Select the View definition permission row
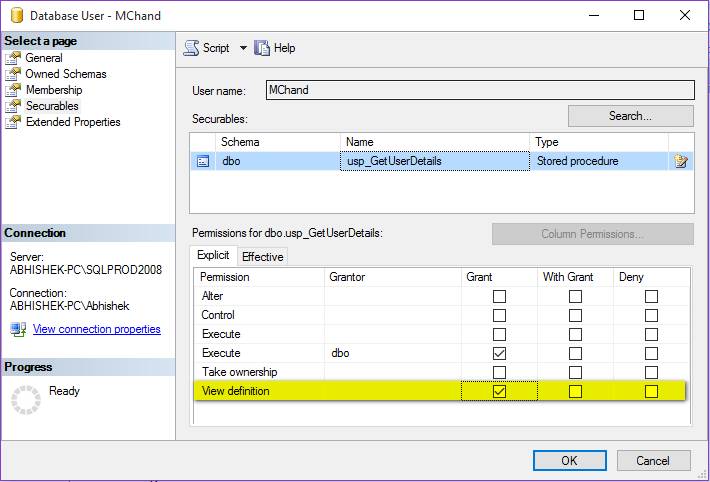Screen dimensions: 710x482 (439, 391)
